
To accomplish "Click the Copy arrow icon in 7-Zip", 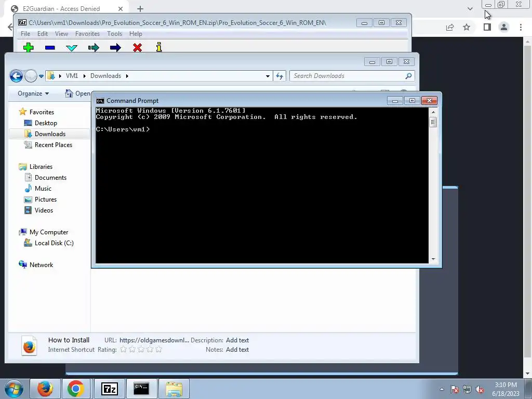I will click(x=94, y=47).
